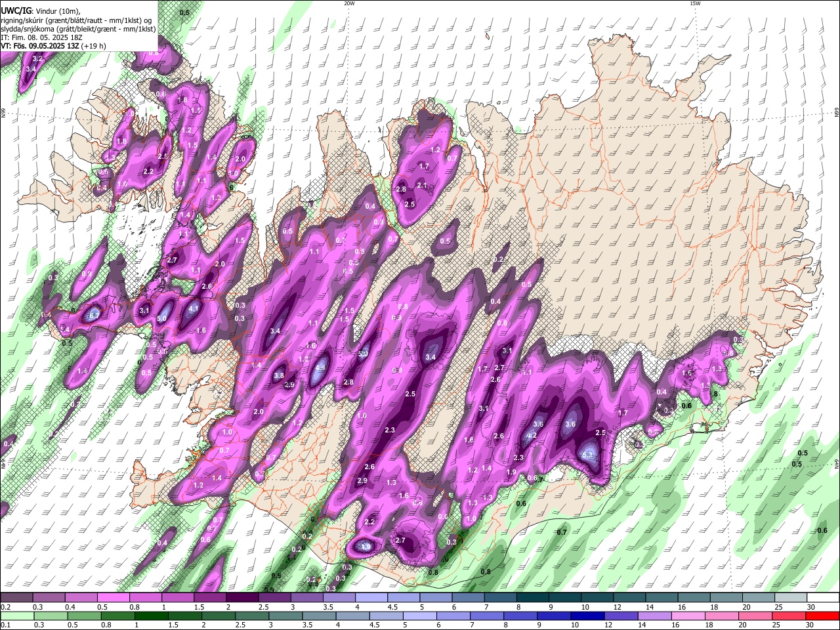Click the 5.0 precipitation value on the map
The height and width of the screenshot is (630, 840).
tap(162, 318)
